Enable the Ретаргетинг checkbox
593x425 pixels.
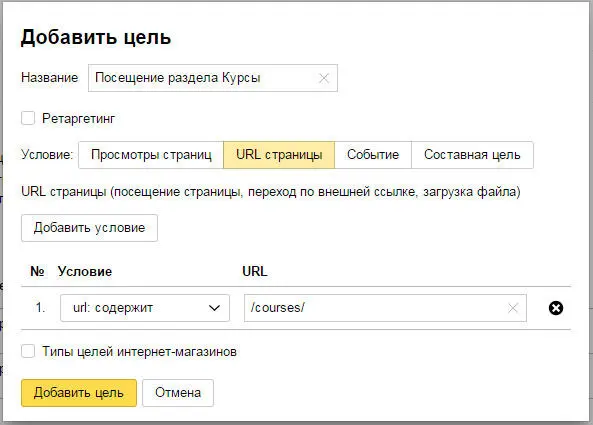[28, 118]
